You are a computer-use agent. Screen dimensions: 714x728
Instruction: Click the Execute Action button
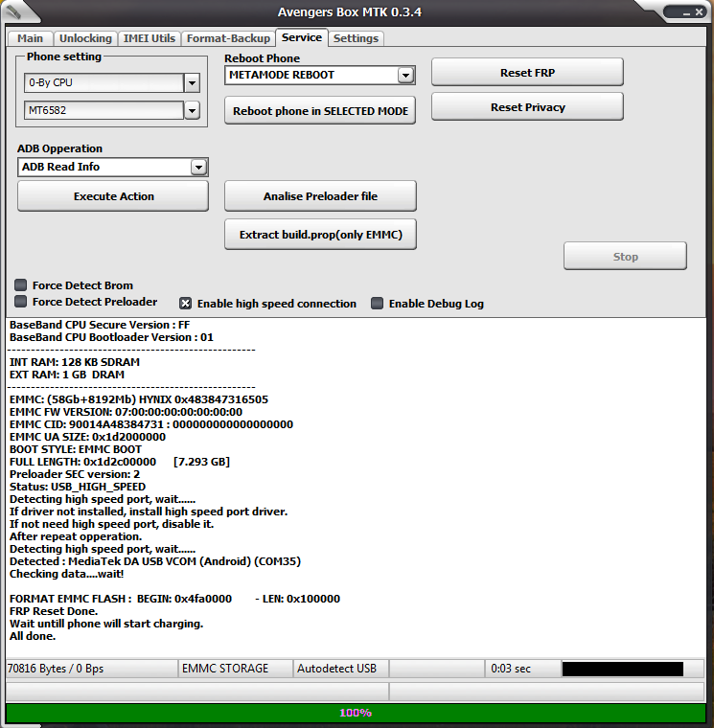[x=113, y=196]
